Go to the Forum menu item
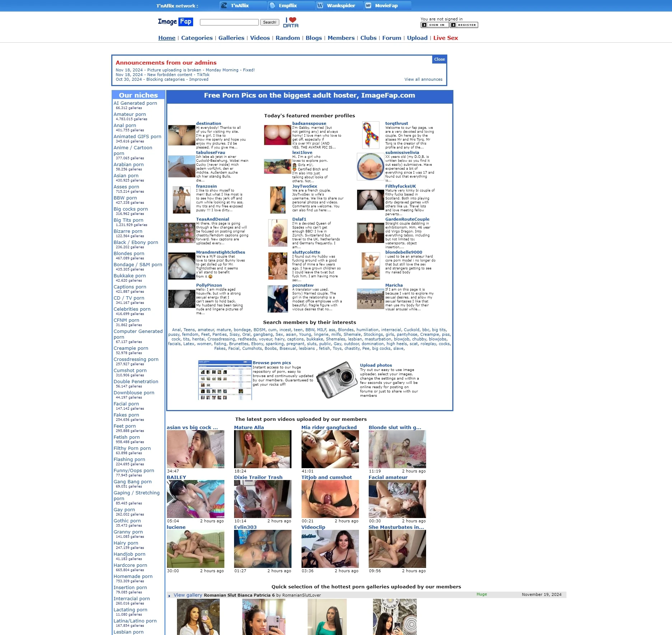The width and height of the screenshot is (672, 635). coord(392,38)
